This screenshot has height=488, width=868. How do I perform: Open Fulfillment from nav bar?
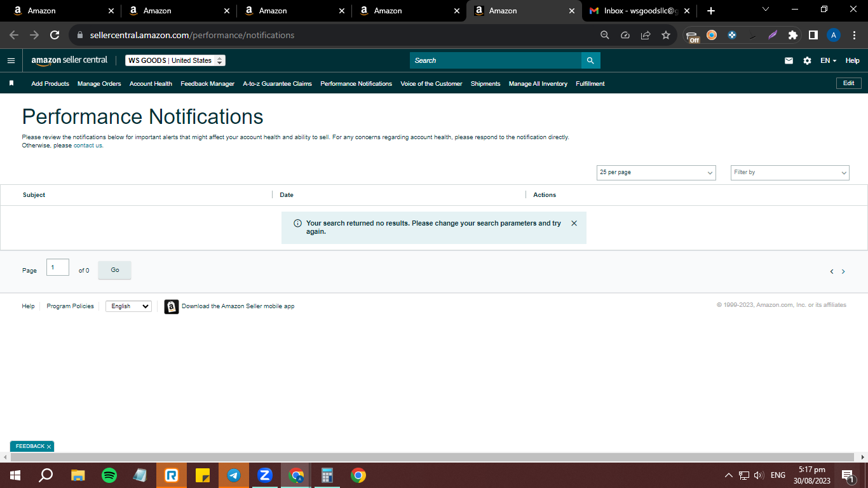pyautogui.click(x=590, y=83)
